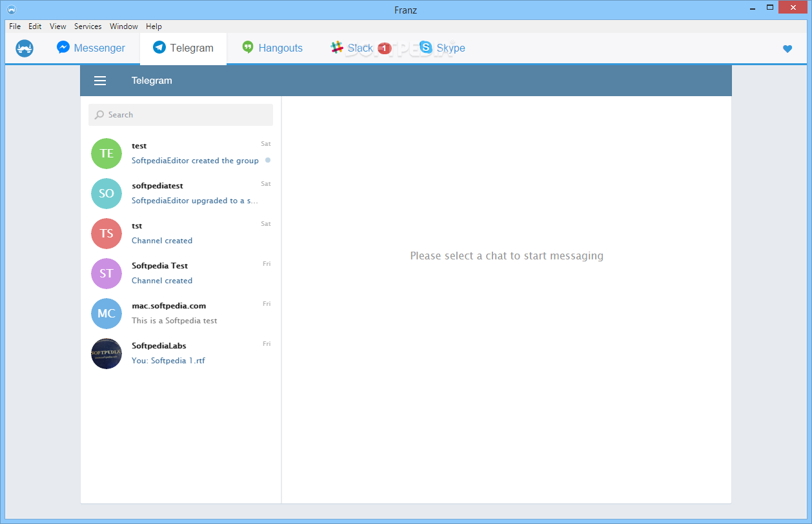Click 'SoftpediaEditor upgraded to a s…' preview

(x=195, y=201)
